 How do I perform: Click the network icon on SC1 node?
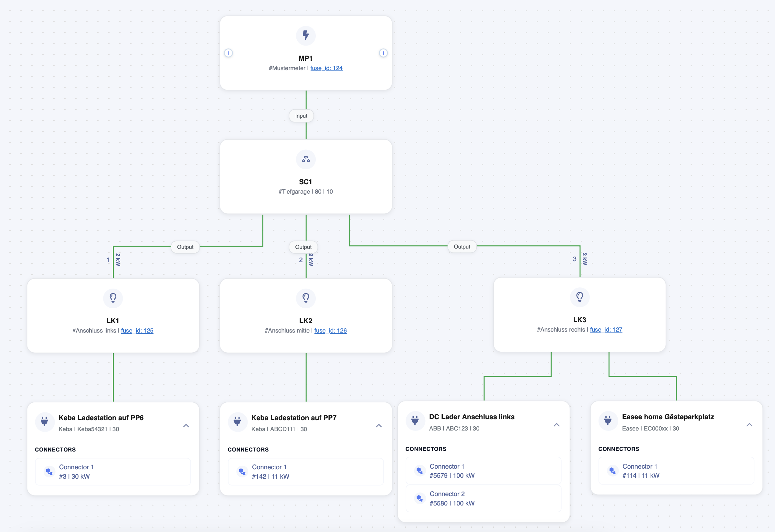click(x=305, y=159)
